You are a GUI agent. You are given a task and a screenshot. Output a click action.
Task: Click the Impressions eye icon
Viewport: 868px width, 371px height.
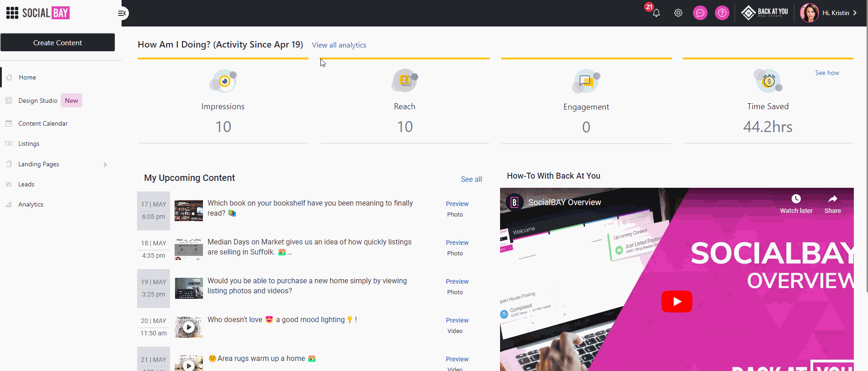(x=223, y=81)
